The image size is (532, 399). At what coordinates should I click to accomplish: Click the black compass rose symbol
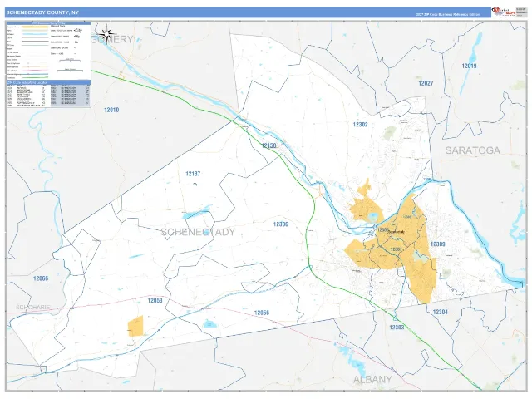click(107, 33)
